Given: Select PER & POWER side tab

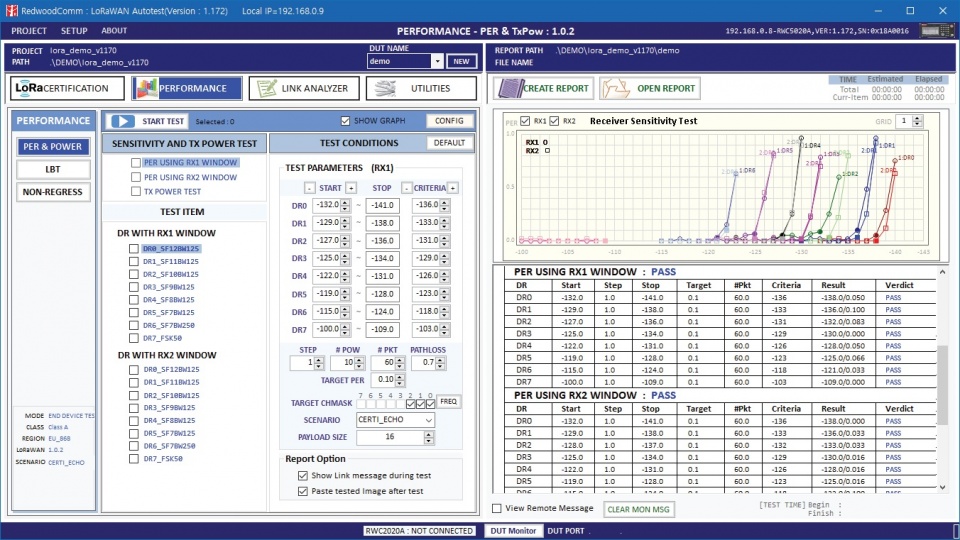Looking at the screenshot, I should pyautogui.click(x=53, y=147).
